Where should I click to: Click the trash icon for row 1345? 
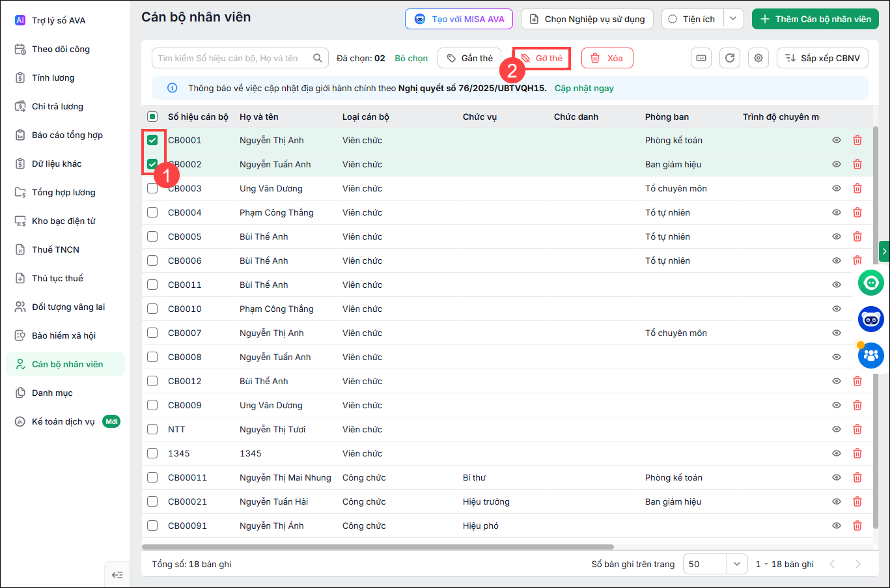coord(857,453)
